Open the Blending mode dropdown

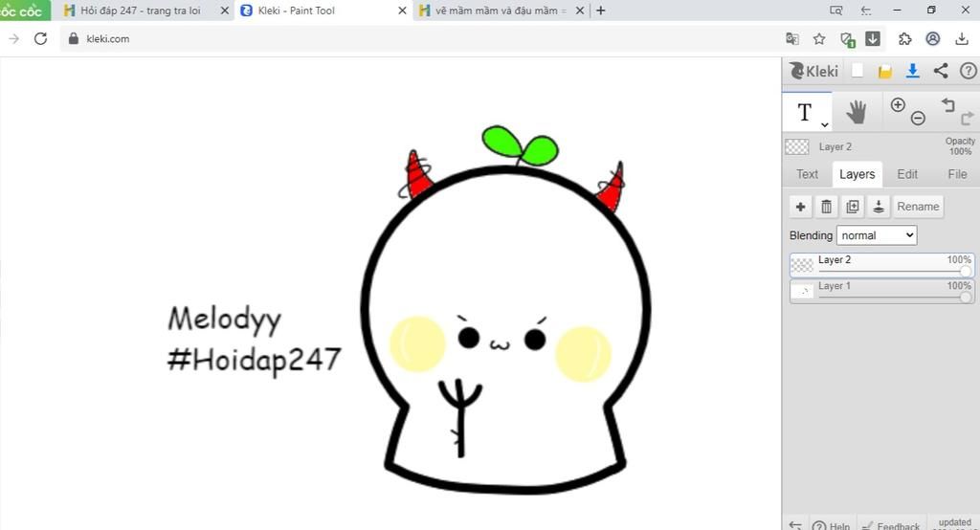[877, 235]
